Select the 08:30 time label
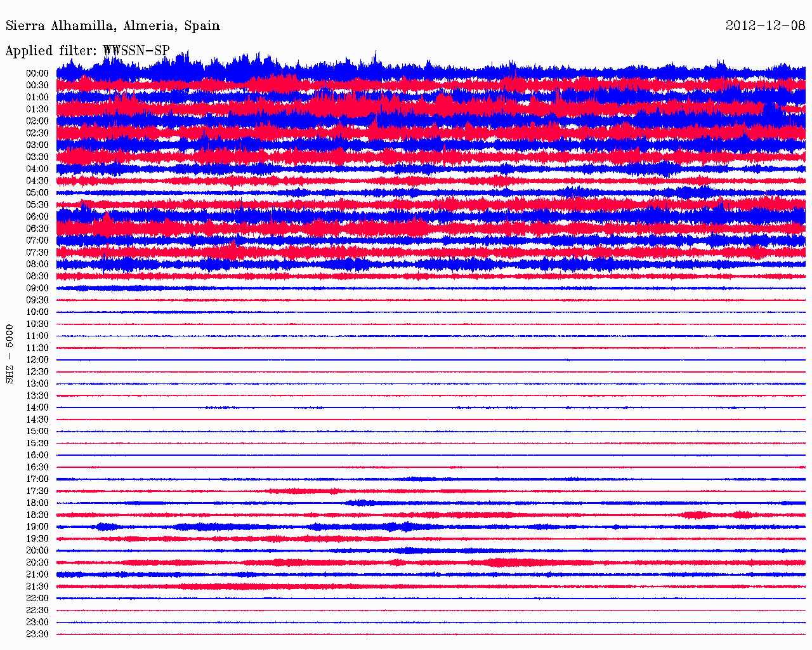Viewport: 812px width, 650px height. [x=37, y=277]
